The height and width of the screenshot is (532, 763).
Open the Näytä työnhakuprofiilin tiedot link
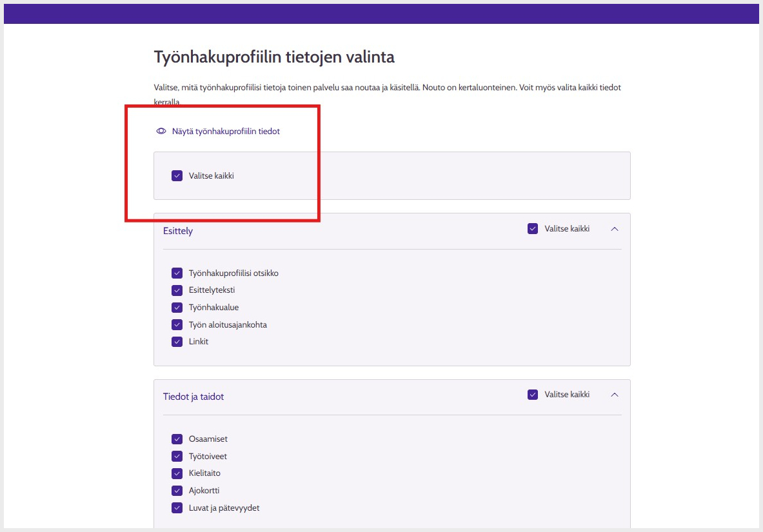(226, 131)
